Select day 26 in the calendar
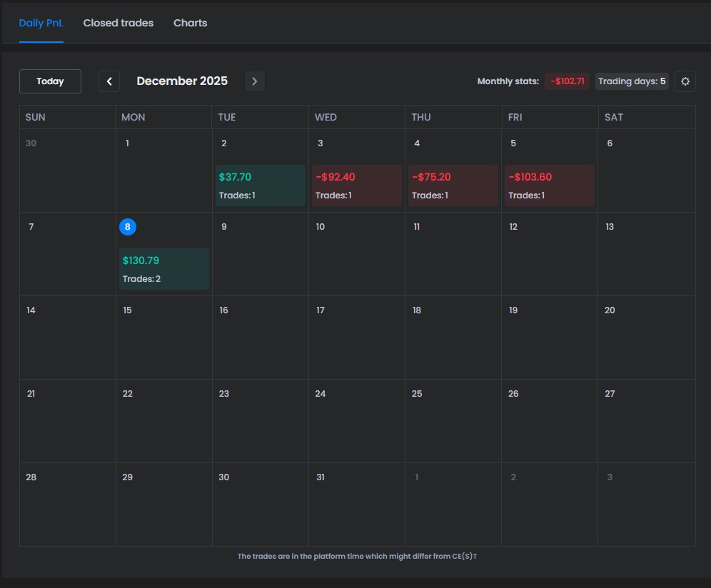Screen dimensions: 711x588 point(513,393)
